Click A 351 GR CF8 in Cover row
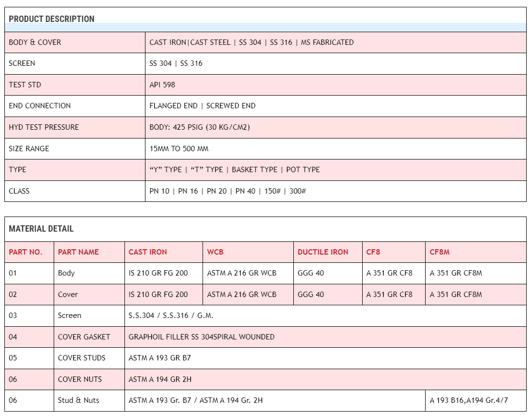The height and width of the screenshot is (416, 532). 389,294
